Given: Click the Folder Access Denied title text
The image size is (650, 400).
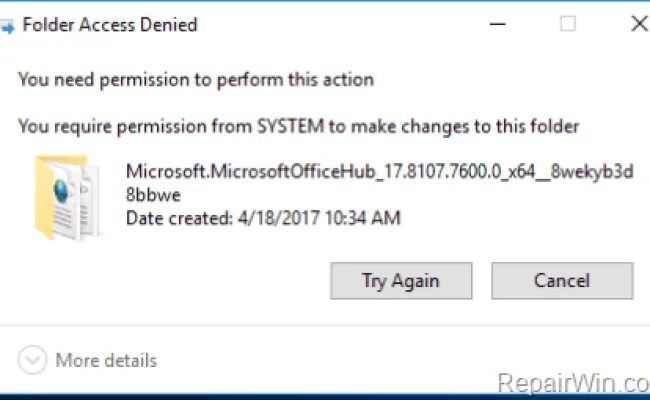Looking at the screenshot, I should (x=110, y=25).
